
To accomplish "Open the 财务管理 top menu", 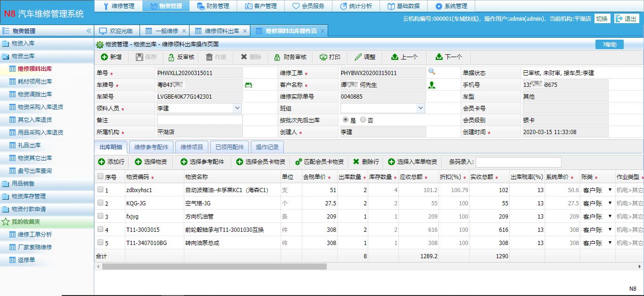I will tap(213, 6).
